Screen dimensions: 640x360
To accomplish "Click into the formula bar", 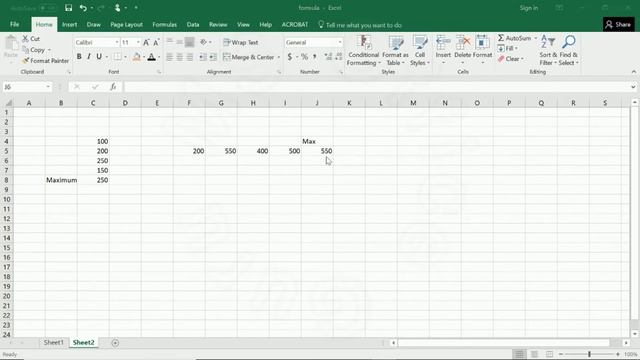I will 377,87.
